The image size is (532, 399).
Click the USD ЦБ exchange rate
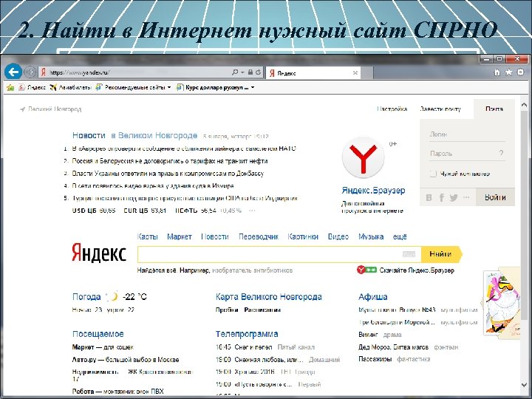[x=94, y=211]
